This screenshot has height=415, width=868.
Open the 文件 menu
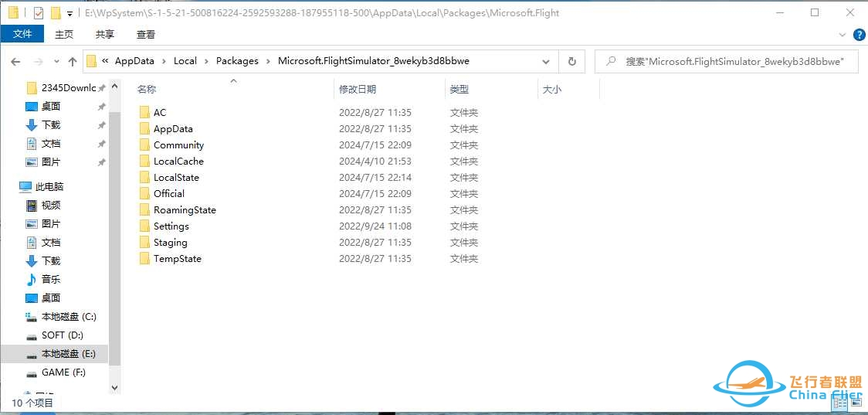22,34
